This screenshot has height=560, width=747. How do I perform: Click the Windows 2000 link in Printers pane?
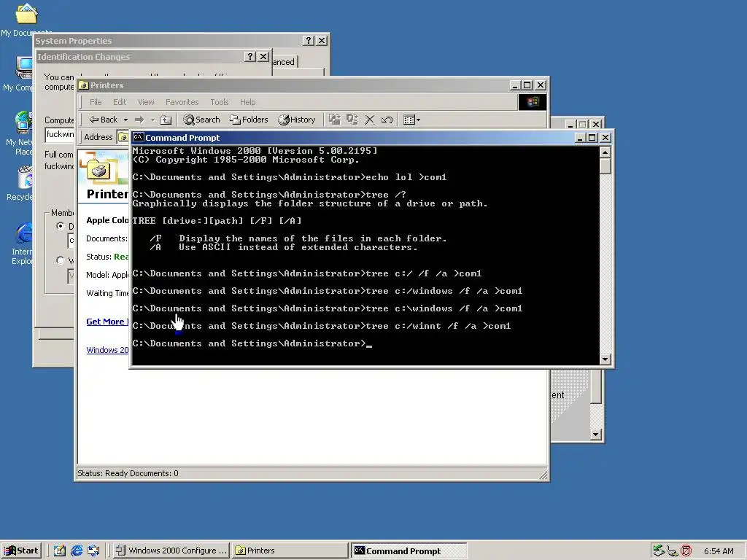pyautogui.click(x=107, y=349)
